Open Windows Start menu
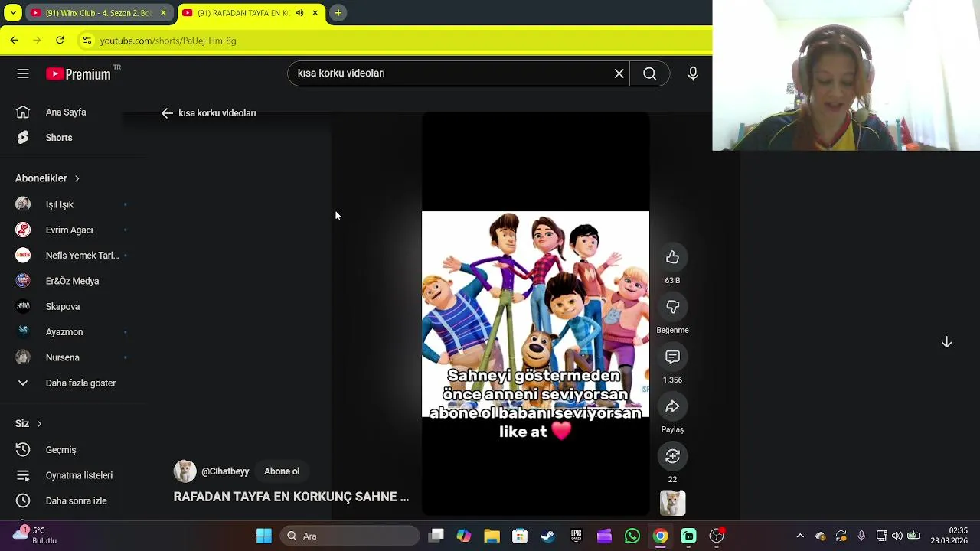 (264, 536)
